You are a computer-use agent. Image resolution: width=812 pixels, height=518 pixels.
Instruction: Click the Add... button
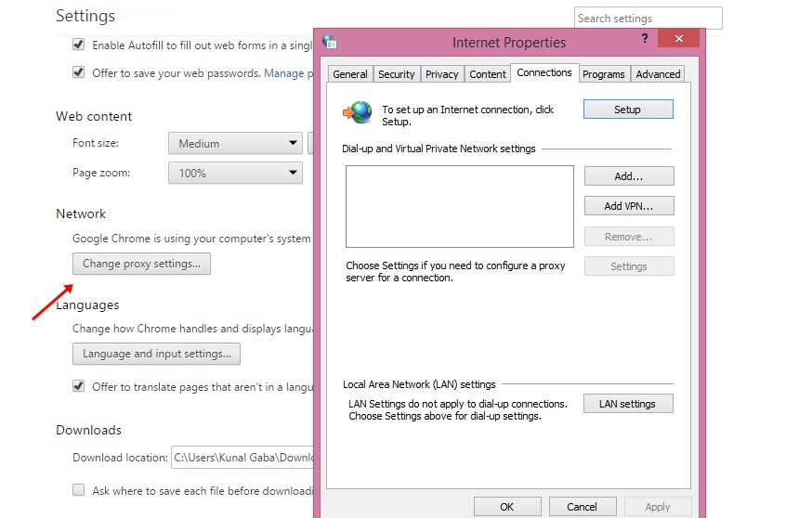coord(629,176)
